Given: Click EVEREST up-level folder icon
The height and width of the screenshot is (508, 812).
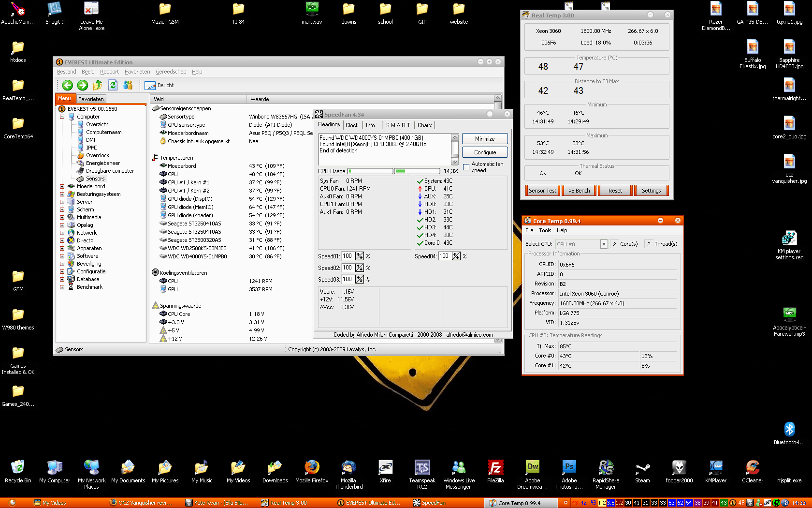Looking at the screenshot, I should pyautogui.click(x=98, y=85).
